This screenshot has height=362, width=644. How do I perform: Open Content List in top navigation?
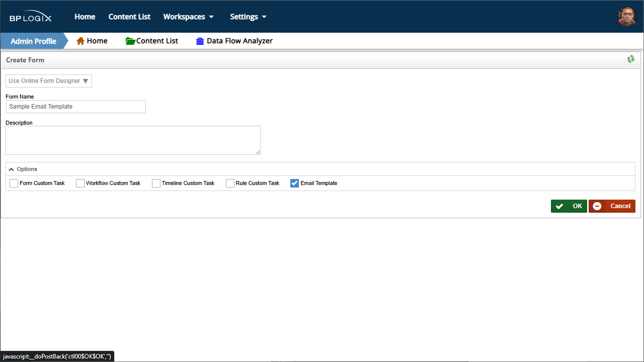pyautogui.click(x=129, y=17)
